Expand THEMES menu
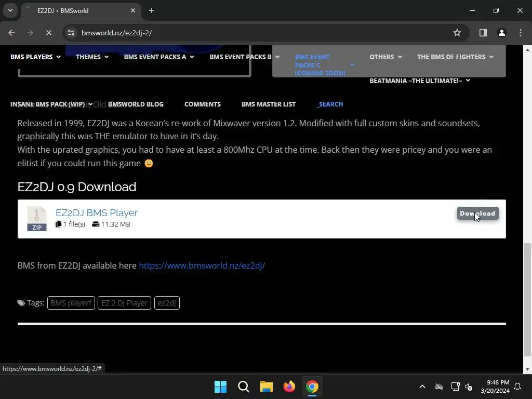The width and height of the screenshot is (532, 399). click(x=92, y=57)
